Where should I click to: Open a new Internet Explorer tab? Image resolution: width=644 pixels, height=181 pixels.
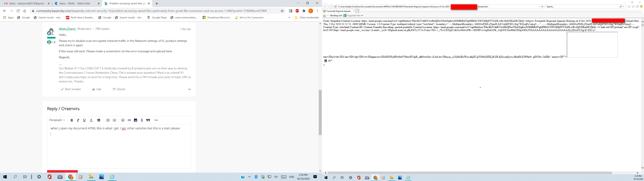point(358,11)
